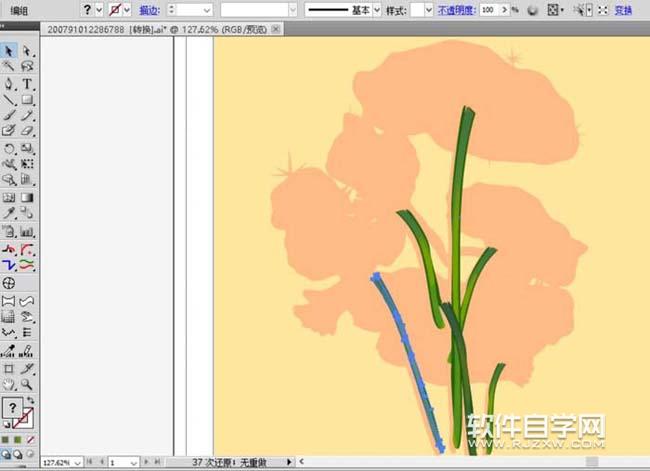Click the horizontal scrollbar thumb
650x471 pixels.
pos(592,461)
